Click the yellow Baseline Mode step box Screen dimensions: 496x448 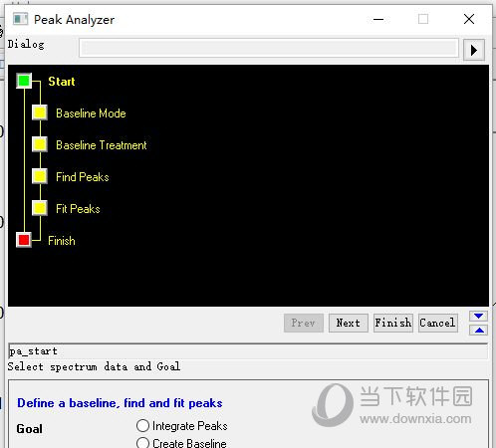[40, 112]
